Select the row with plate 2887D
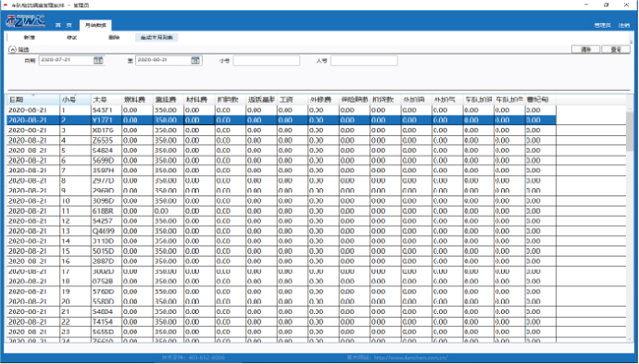Image resolution: width=639 pixels, height=364 pixels. click(x=282, y=261)
